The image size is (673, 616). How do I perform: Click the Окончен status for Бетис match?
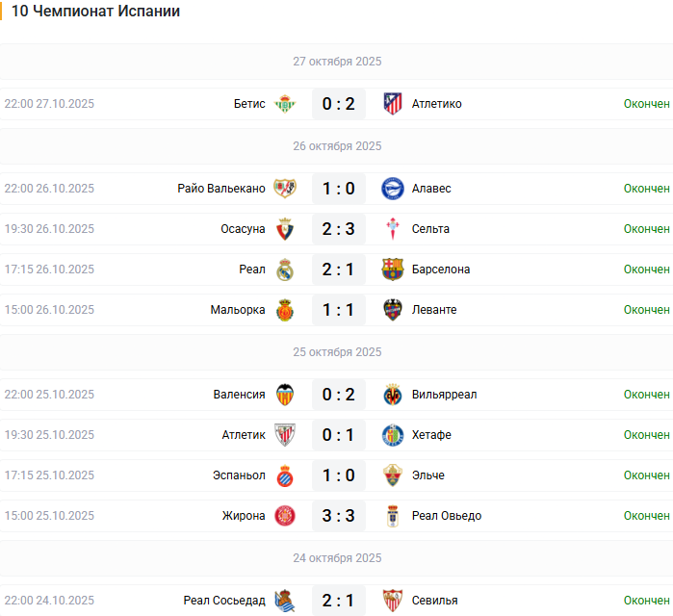646,104
